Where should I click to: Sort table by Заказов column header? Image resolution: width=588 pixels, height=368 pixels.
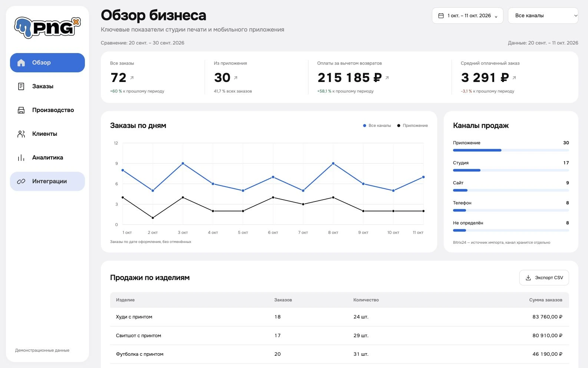(x=283, y=300)
